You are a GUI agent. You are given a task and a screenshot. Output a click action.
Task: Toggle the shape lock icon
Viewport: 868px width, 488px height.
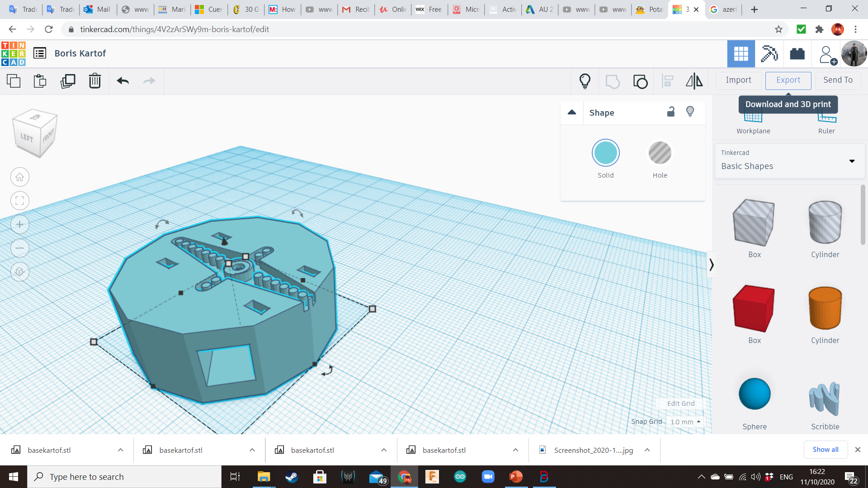(671, 112)
